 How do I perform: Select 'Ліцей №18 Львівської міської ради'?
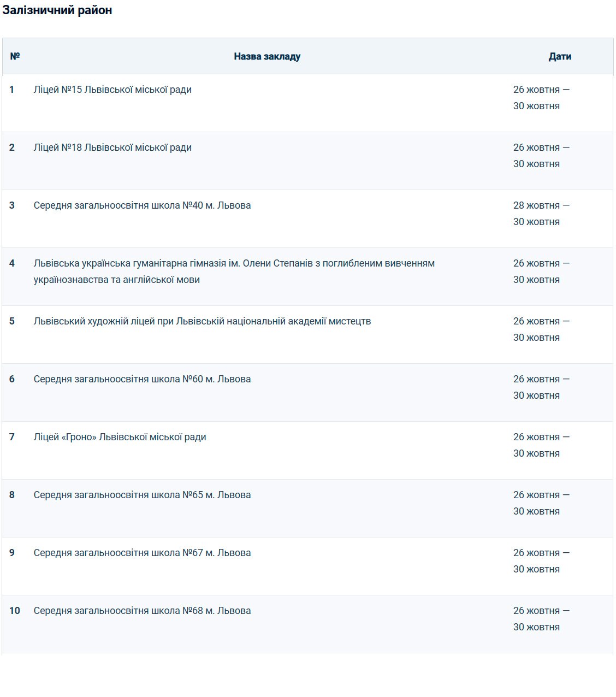point(112,147)
